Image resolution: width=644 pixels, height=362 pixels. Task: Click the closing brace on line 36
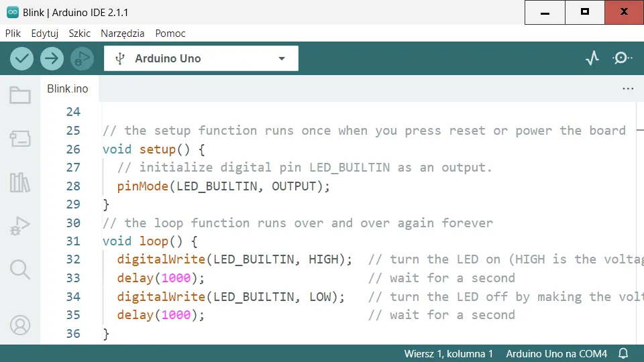tap(106, 334)
